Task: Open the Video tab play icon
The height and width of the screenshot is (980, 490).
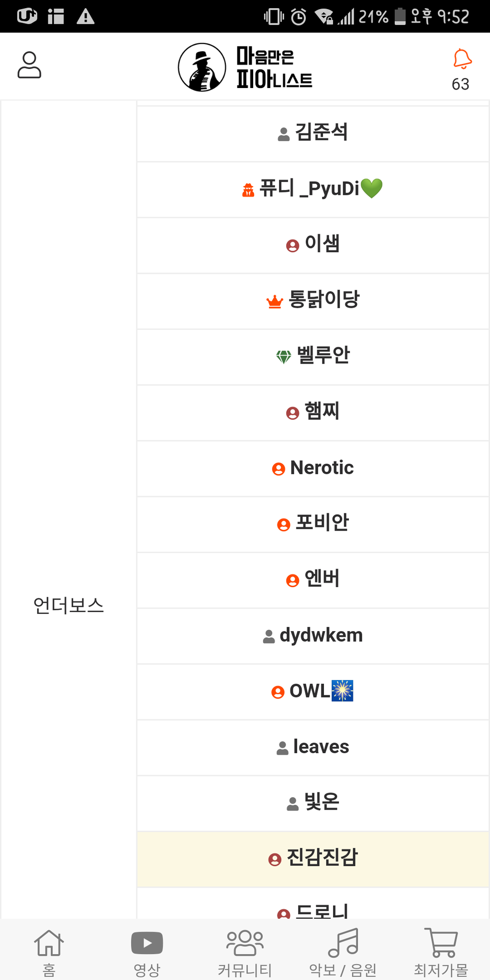Action: pyautogui.click(x=147, y=943)
